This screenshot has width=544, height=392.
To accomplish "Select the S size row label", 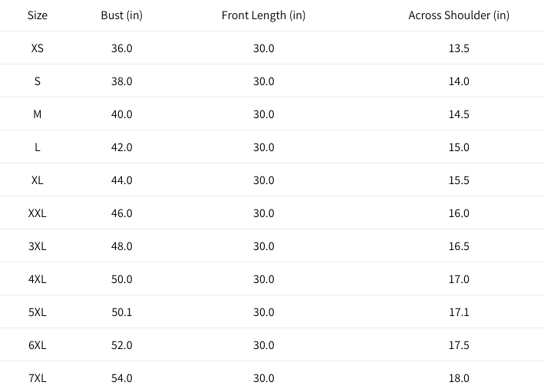I will click(37, 81).
